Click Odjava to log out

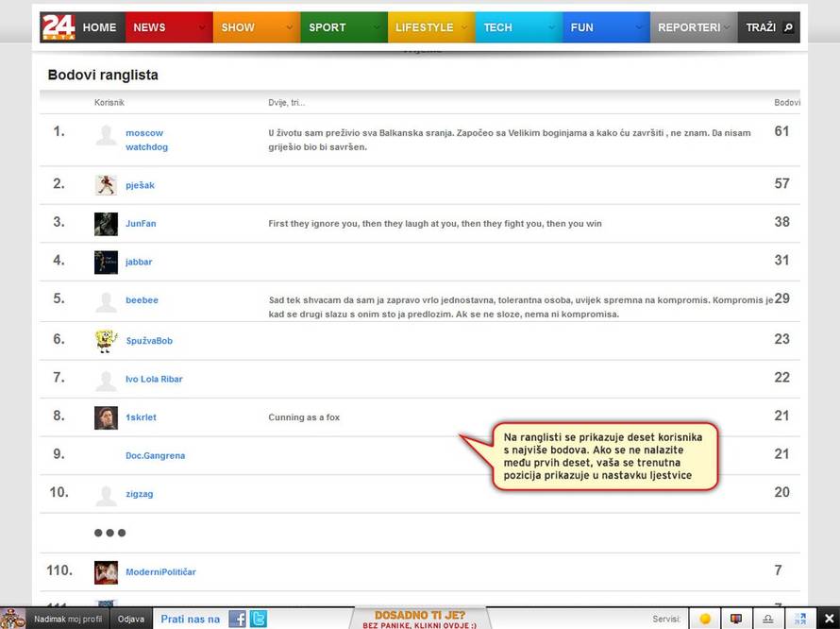pos(131,619)
